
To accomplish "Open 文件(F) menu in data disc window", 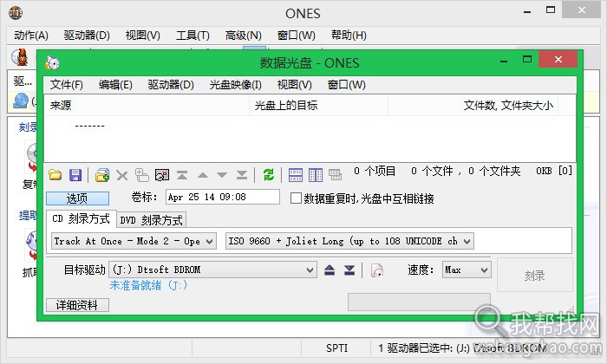I will (x=67, y=84).
